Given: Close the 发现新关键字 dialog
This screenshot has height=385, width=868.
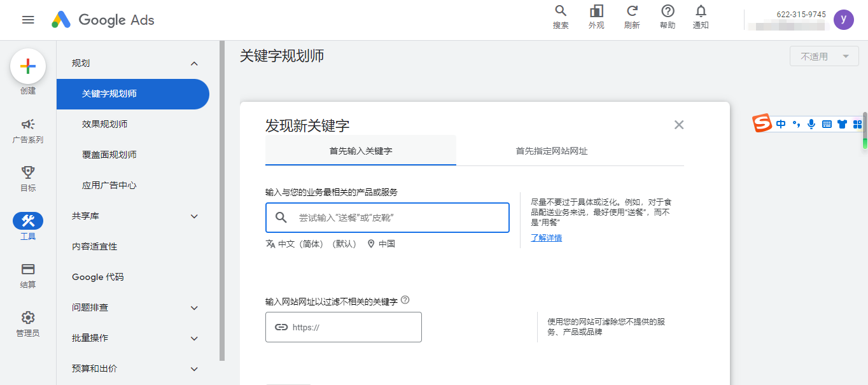Looking at the screenshot, I should pos(679,125).
